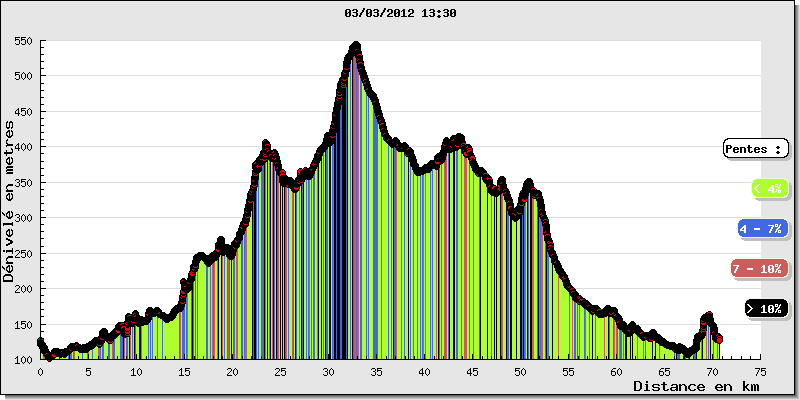Image resolution: width=800 pixels, height=400 pixels.
Task: Click the 150 value on the elevation axis
Action: tap(24, 324)
